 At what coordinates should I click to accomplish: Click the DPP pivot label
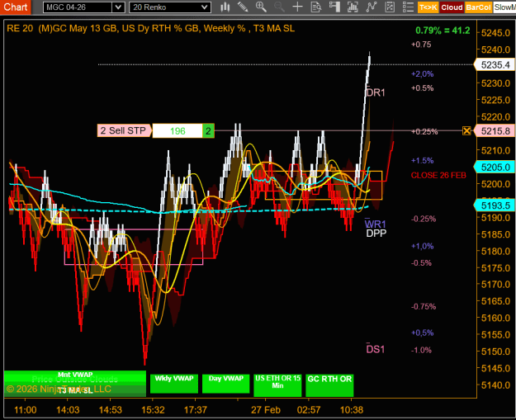[x=376, y=234]
